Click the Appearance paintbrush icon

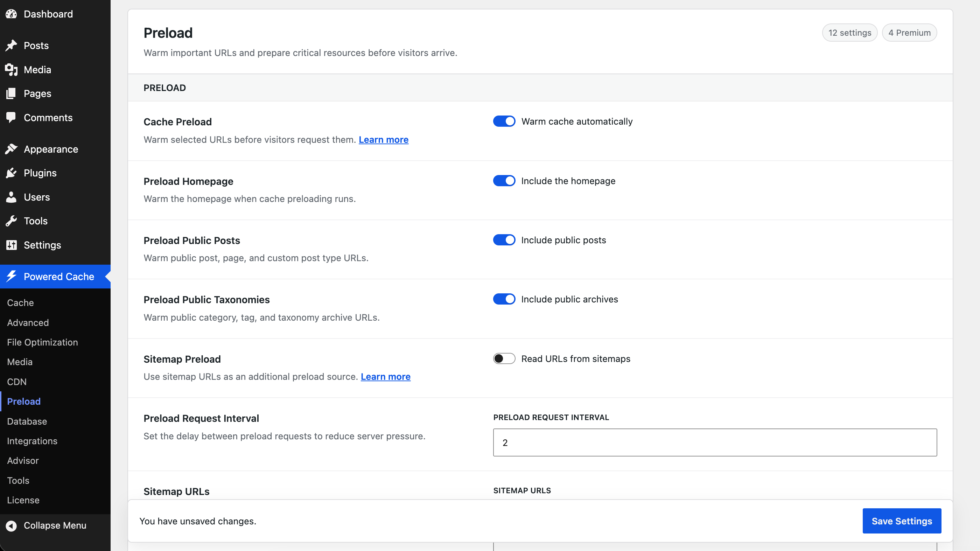pyautogui.click(x=12, y=149)
